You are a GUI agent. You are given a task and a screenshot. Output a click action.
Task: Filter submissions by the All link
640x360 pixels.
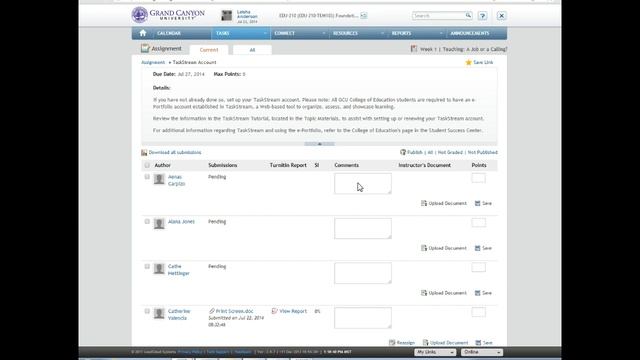pyautogui.click(x=430, y=152)
